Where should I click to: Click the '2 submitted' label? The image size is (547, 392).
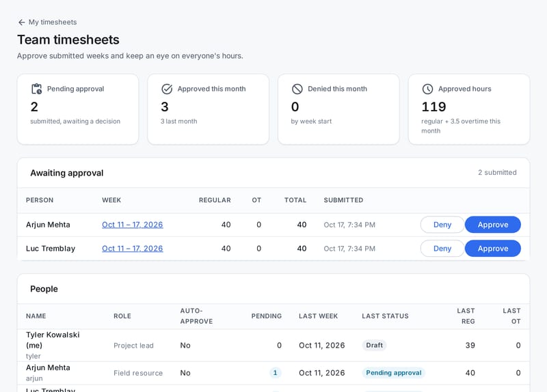497,173
